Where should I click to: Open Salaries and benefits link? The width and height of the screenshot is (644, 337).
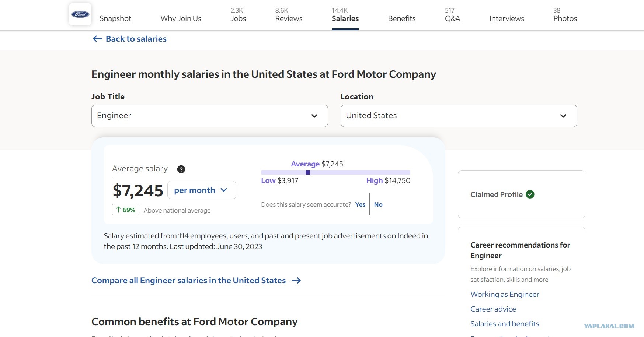click(x=505, y=324)
